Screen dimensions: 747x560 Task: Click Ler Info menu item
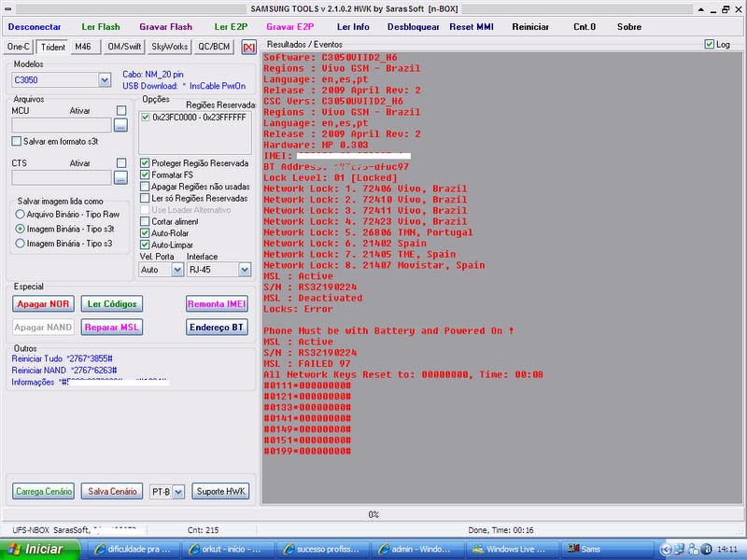pyautogui.click(x=353, y=27)
